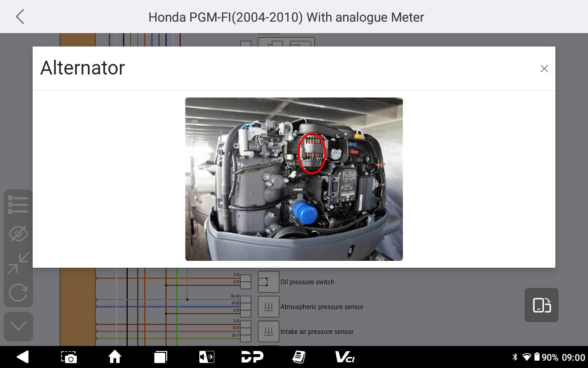
Task: Take a screenshot with camera icon
Action: click(x=69, y=357)
